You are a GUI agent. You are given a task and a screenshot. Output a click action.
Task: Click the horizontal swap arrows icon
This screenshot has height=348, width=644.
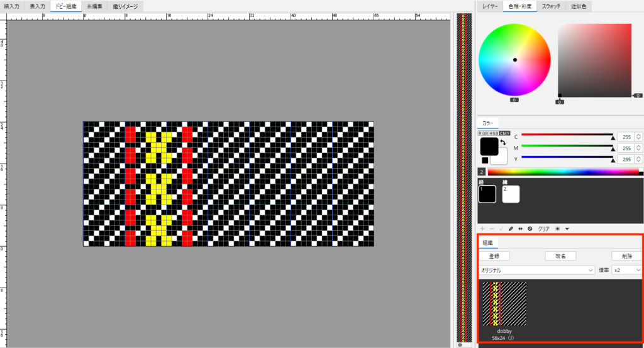tap(520, 228)
